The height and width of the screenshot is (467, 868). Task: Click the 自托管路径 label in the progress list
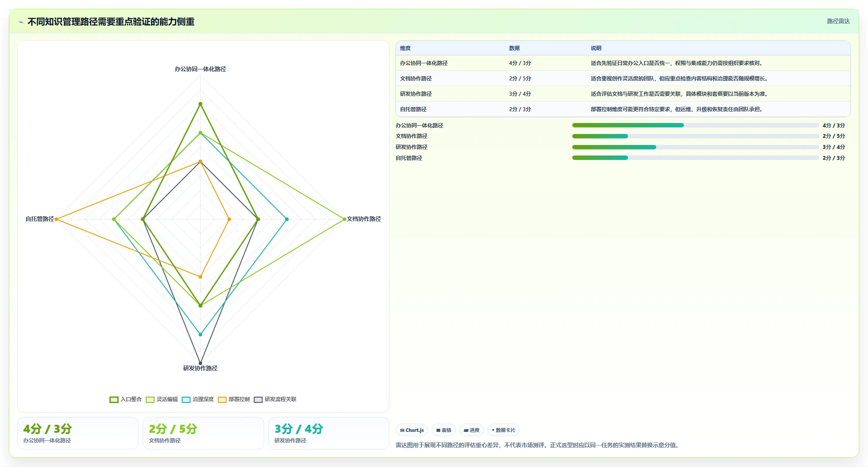pos(409,158)
